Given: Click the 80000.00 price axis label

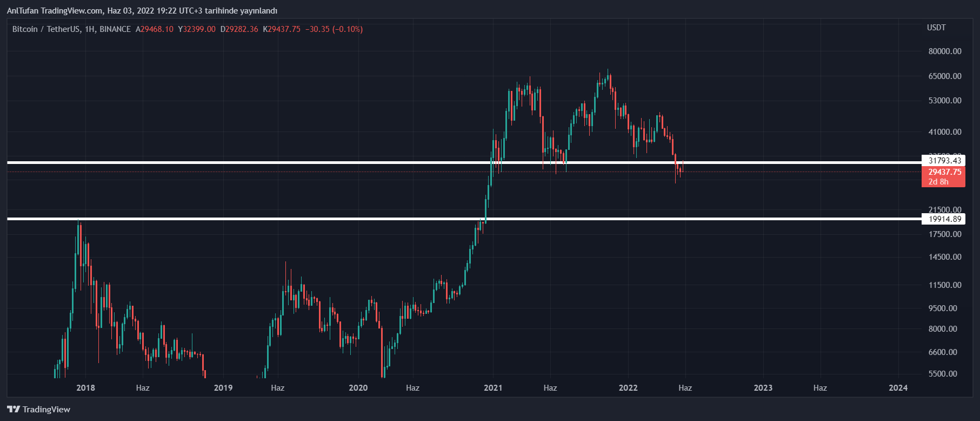Looking at the screenshot, I should [945, 51].
